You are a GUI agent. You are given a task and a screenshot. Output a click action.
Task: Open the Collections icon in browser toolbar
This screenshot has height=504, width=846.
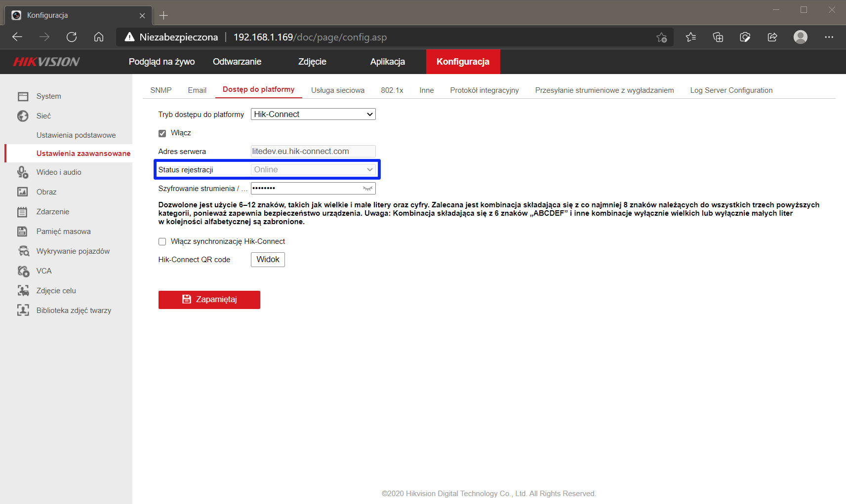[x=718, y=37]
